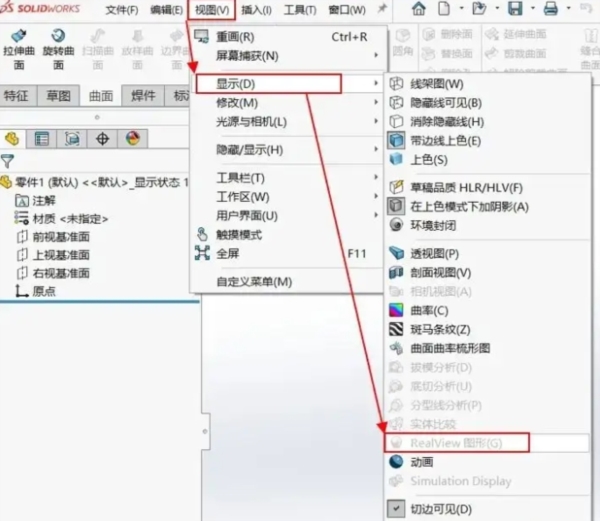The width and height of the screenshot is (600, 521).
Task: Enable 触摸模式 touch mode
Action: point(287,234)
